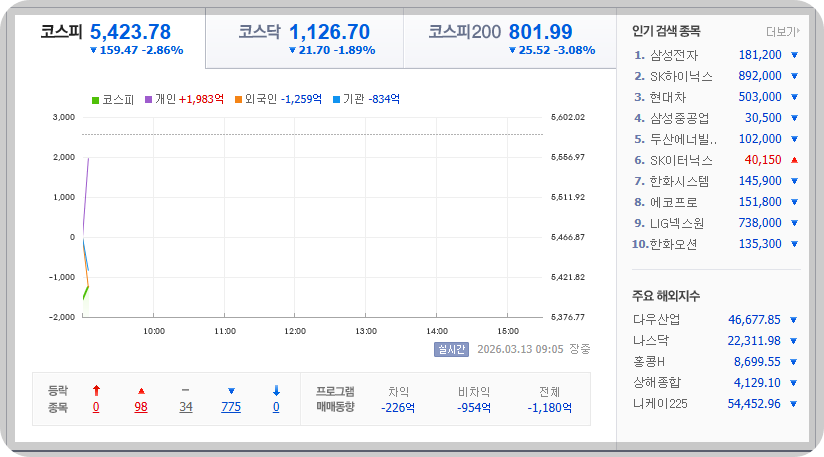
Task: Open the 775 falling stocks list
Action: pyautogui.click(x=231, y=407)
